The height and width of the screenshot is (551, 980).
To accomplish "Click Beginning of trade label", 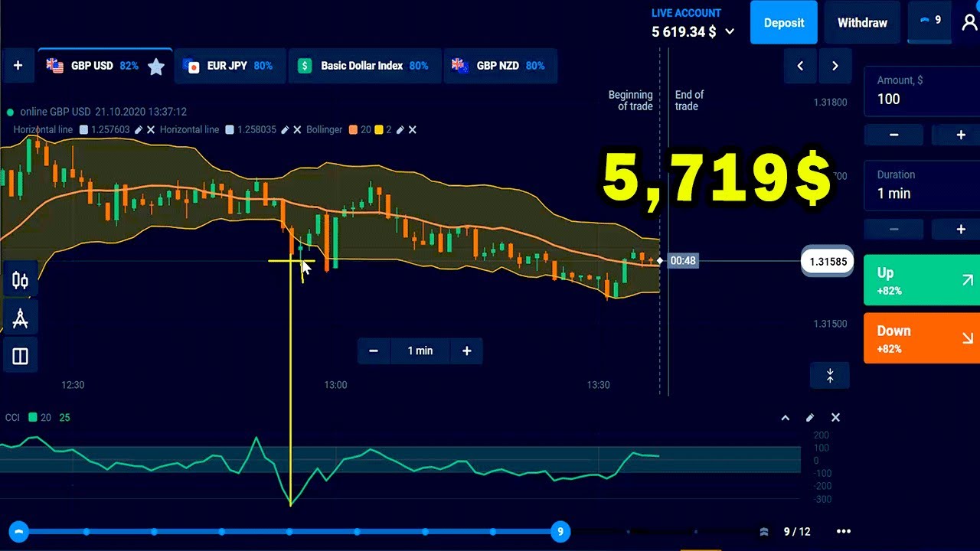I will pyautogui.click(x=630, y=100).
